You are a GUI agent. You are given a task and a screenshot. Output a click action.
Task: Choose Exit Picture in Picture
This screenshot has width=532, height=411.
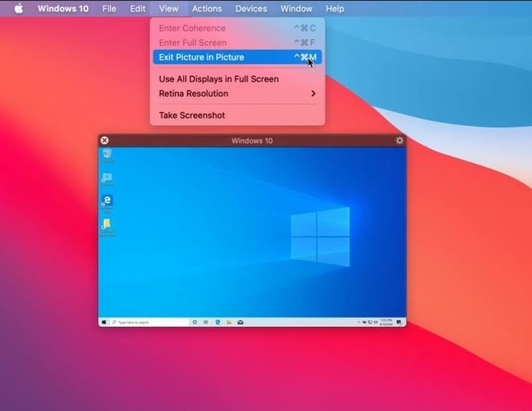coord(237,57)
